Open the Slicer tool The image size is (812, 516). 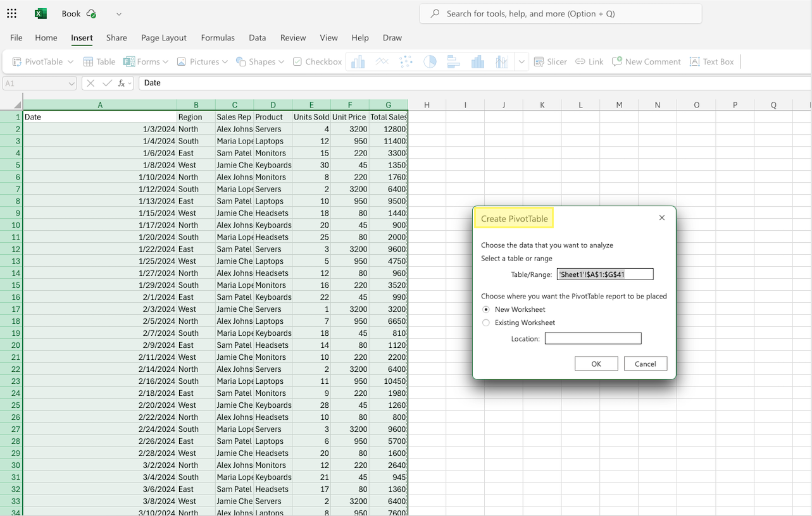coord(550,61)
